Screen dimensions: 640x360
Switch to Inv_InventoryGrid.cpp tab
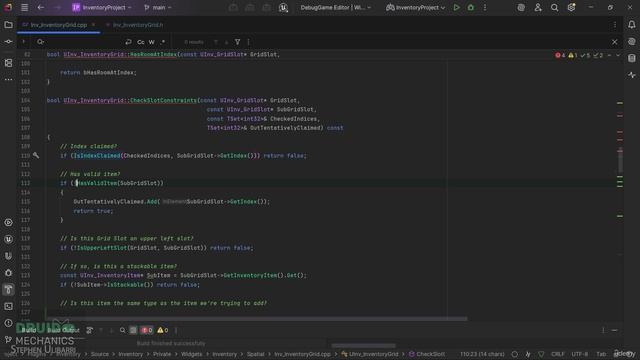coord(58,25)
